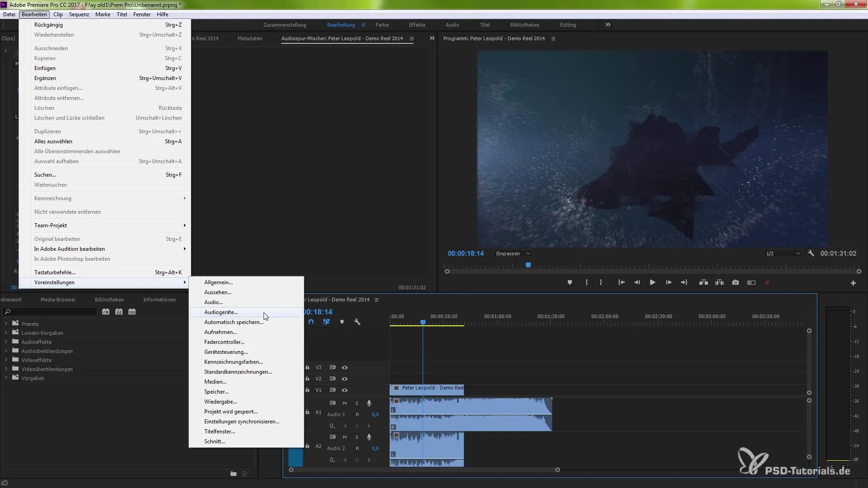Toggle V1 track output eye
The image size is (868, 488).
click(x=344, y=390)
